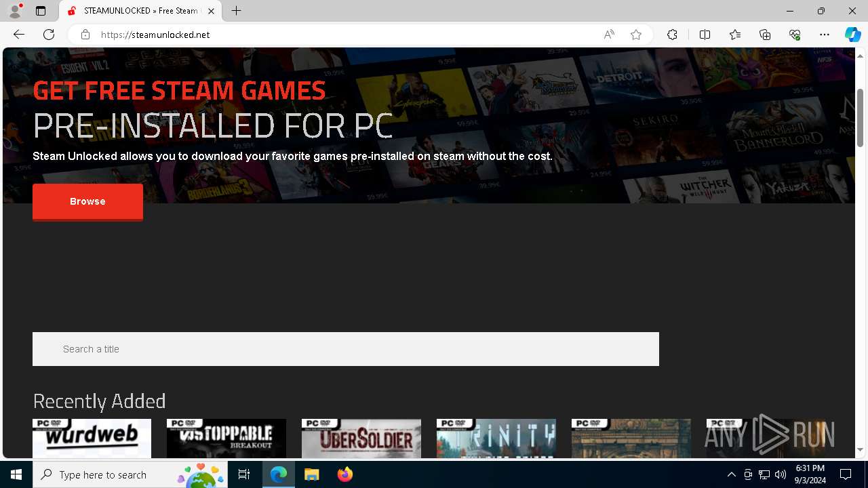Launch Firefox from taskbar
Viewport: 868px width, 488px height.
(x=344, y=474)
